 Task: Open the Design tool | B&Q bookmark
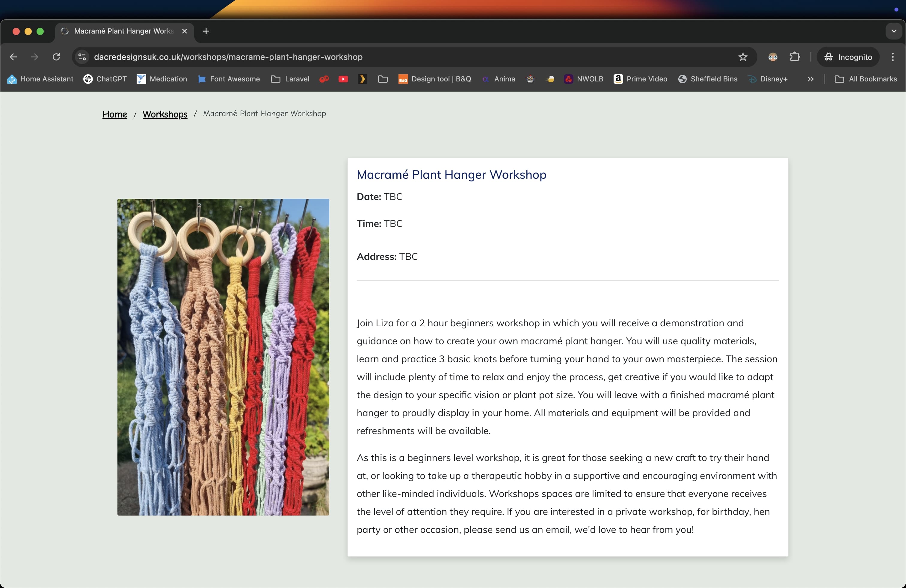tap(435, 79)
